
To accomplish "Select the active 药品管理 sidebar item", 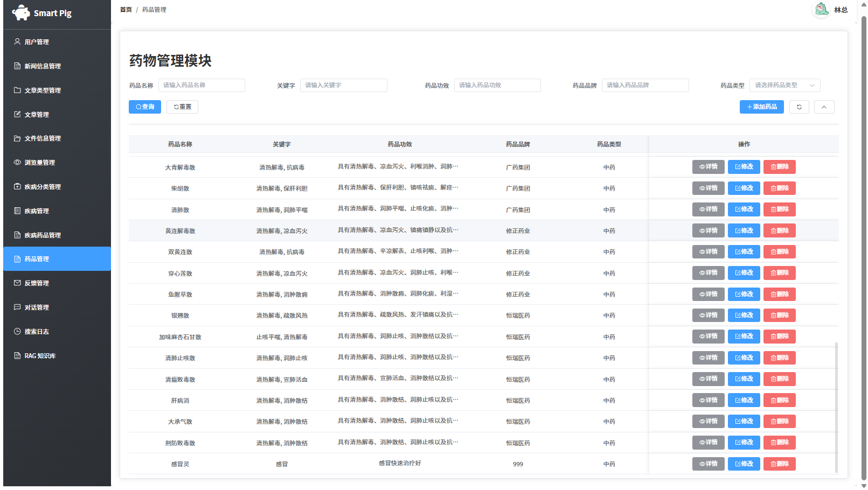I will coord(57,259).
